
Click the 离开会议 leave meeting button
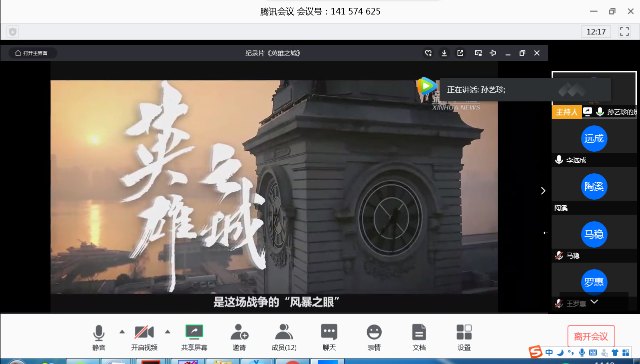591,337
